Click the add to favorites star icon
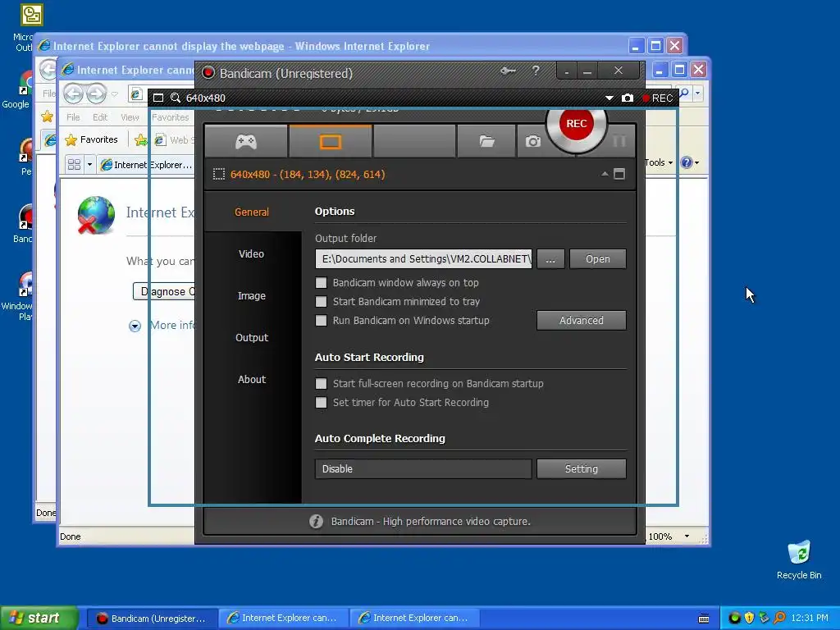 click(140, 140)
